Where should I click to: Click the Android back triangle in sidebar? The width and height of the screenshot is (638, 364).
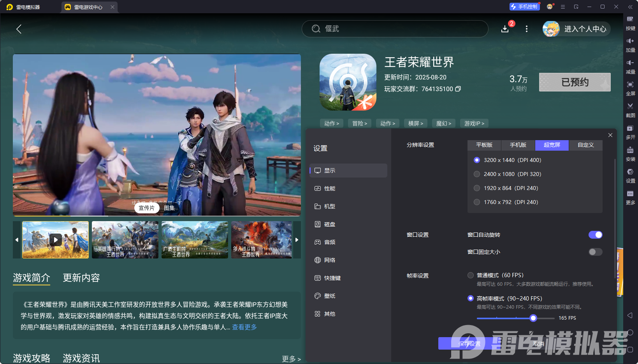pos(630,315)
